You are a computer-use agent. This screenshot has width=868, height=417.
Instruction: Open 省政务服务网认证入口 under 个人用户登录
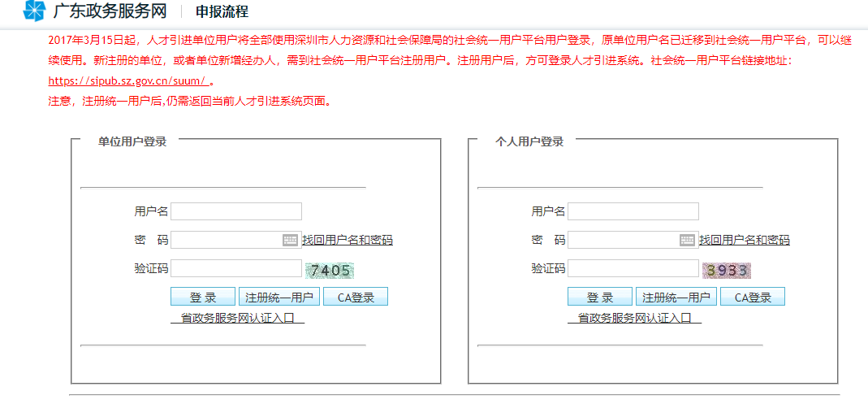634,319
